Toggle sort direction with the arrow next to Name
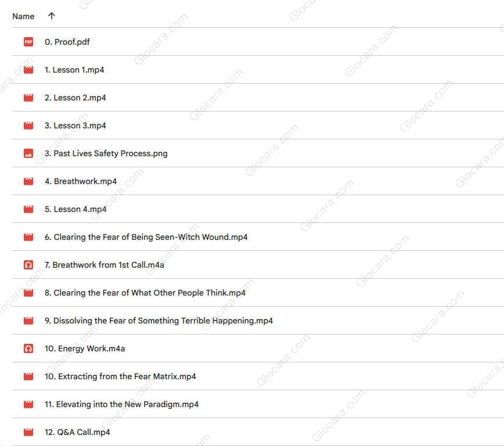The height and width of the screenshot is (446, 504). coord(52,16)
